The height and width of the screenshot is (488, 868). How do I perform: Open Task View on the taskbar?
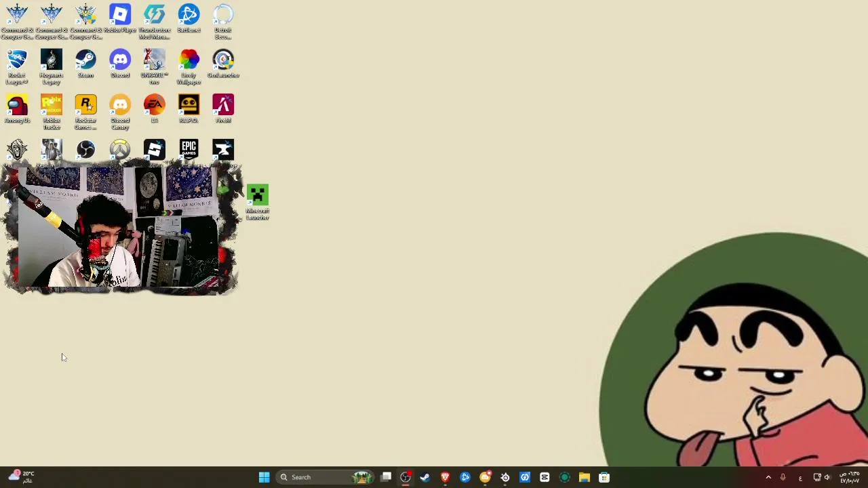coord(386,477)
